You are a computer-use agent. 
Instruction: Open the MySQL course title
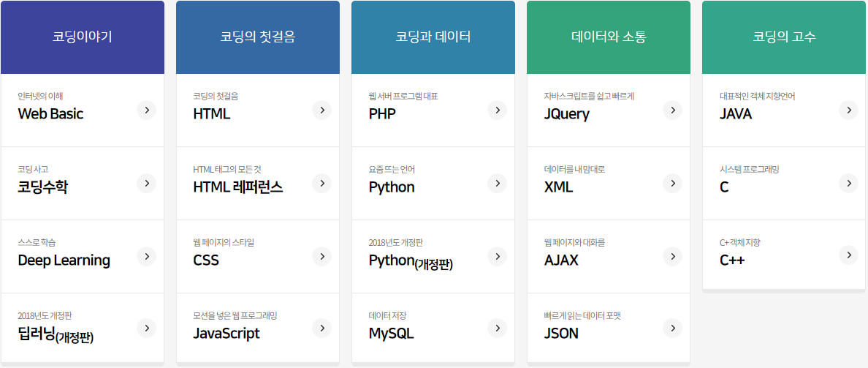(391, 334)
